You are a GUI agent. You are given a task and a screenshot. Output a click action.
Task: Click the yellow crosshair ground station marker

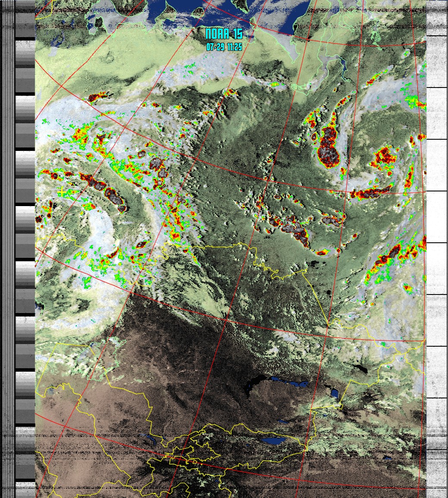pos(62,192)
